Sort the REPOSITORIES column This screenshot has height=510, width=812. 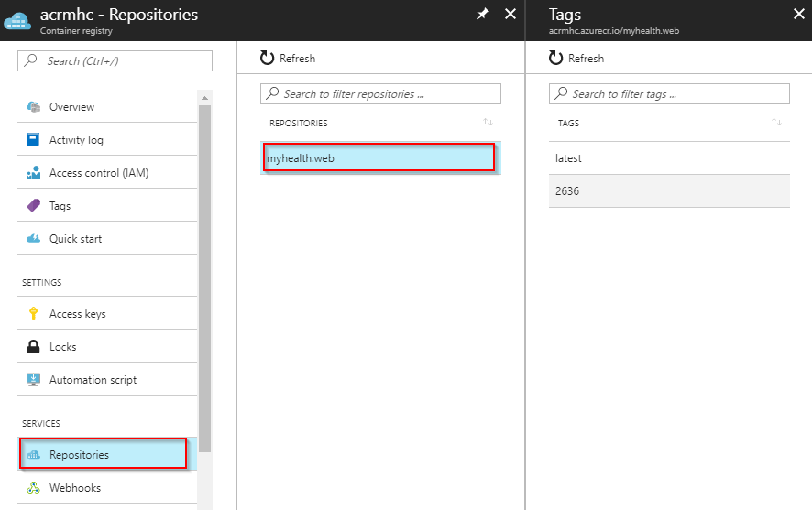click(x=488, y=122)
